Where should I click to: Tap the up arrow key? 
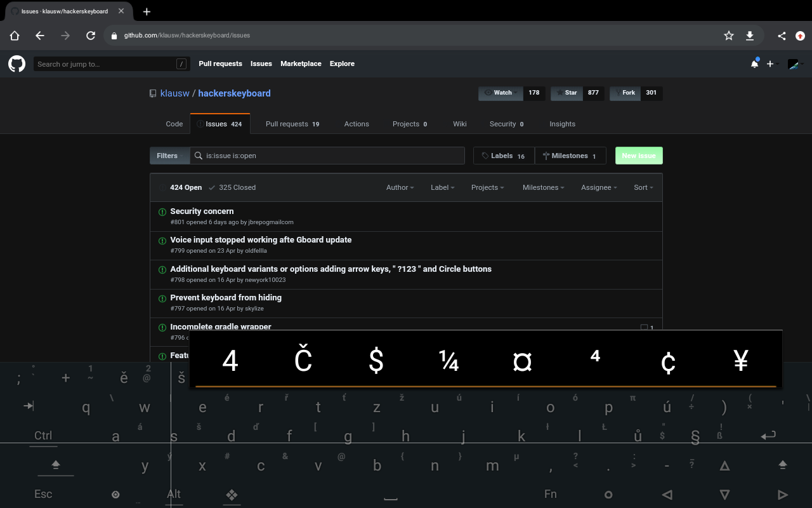(724, 465)
